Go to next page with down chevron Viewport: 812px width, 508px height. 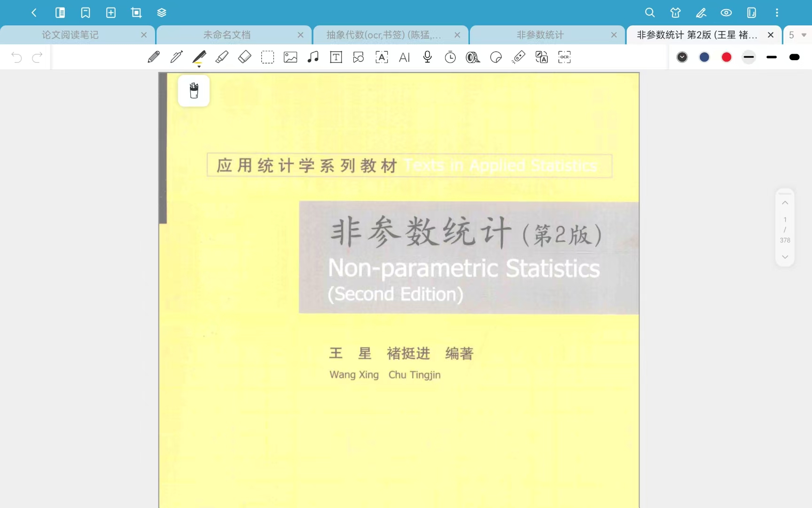point(785,257)
